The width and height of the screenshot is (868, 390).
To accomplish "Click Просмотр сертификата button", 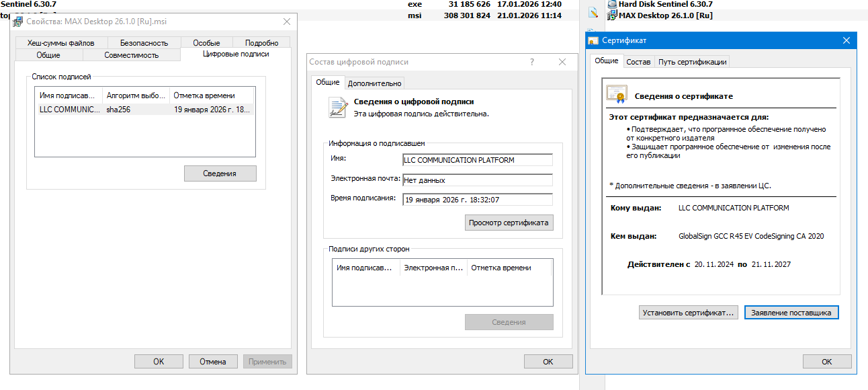I will point(509,223).
